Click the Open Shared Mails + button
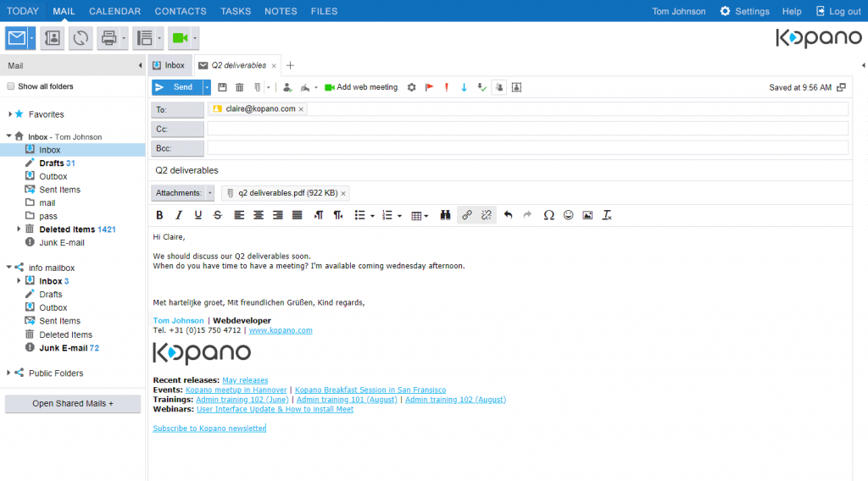 (x=73, y=403)
